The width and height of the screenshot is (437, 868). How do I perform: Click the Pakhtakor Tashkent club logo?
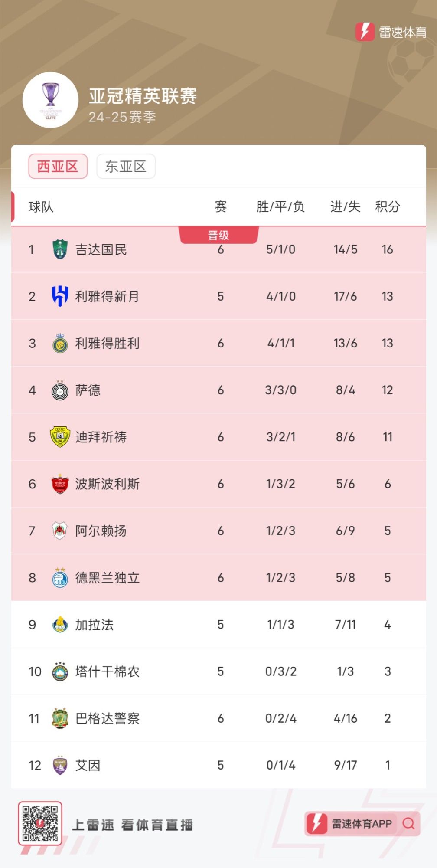[x=60, y=671]
